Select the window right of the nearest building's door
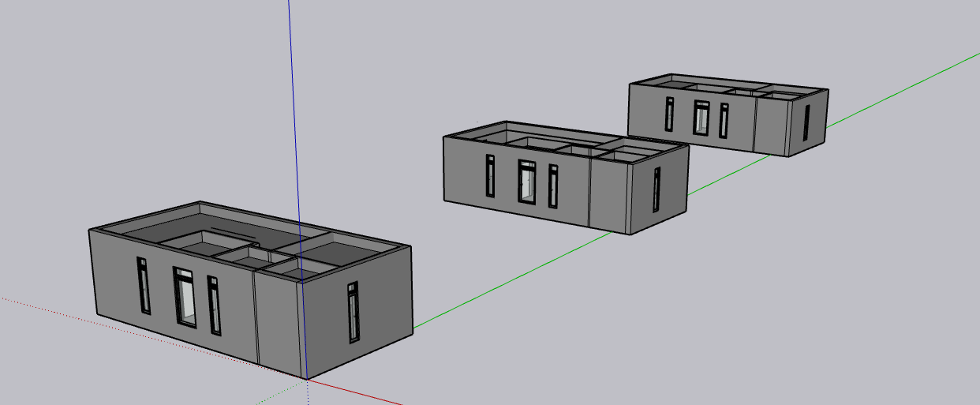 pyautogui.click(x=214, y=306)
